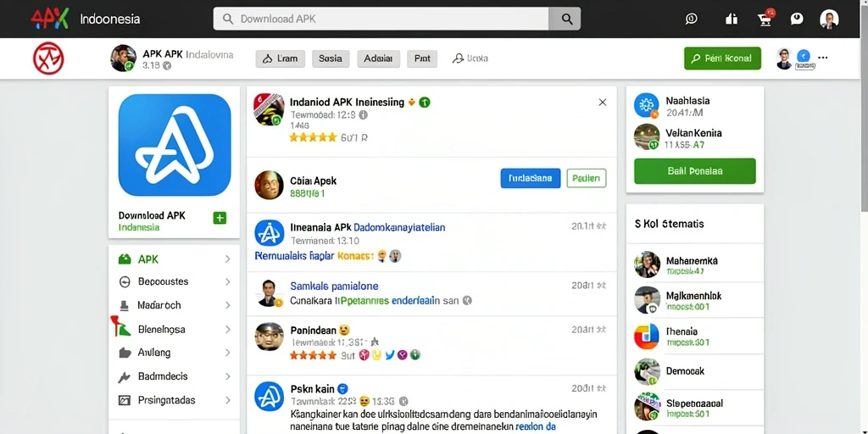
Task: Click the green Balil Ponalaa button
Action: pyautogui.click(x=695, y=171)
